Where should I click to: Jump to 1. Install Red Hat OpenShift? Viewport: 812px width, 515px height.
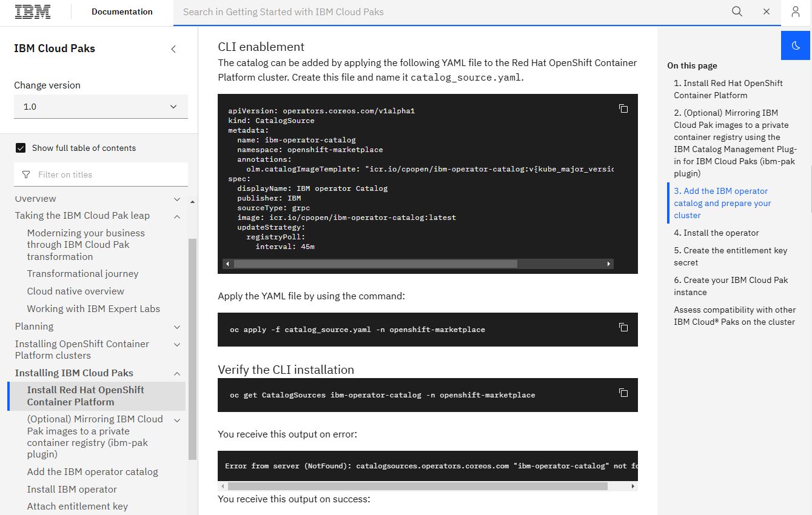(728, 89)
